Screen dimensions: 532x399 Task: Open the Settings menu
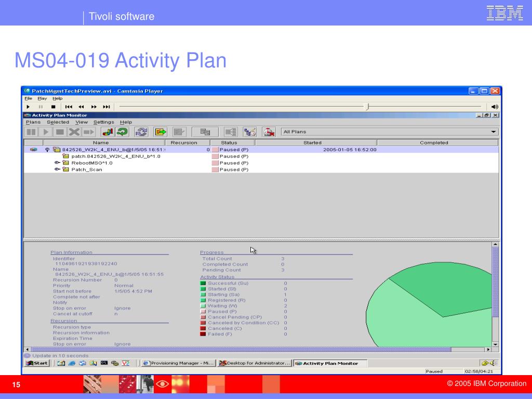pyautogui.click(x=104, y=122)
